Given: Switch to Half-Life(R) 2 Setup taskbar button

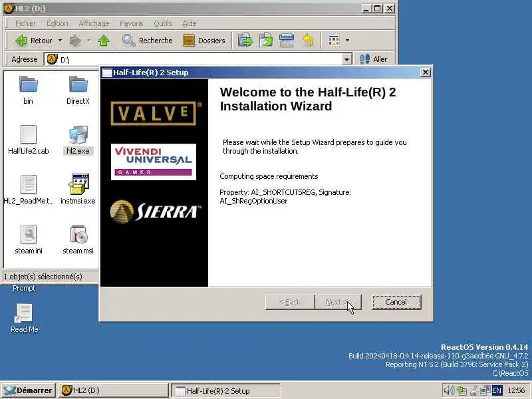Looking at the screenshot, I should pos(226,390).
